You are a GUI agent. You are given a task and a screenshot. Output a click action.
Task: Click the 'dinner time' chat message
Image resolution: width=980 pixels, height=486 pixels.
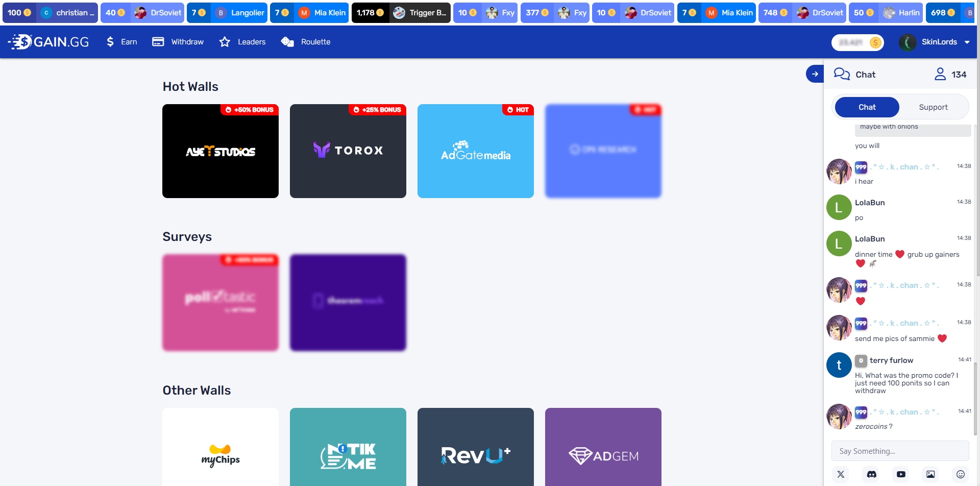click(907, 259)
